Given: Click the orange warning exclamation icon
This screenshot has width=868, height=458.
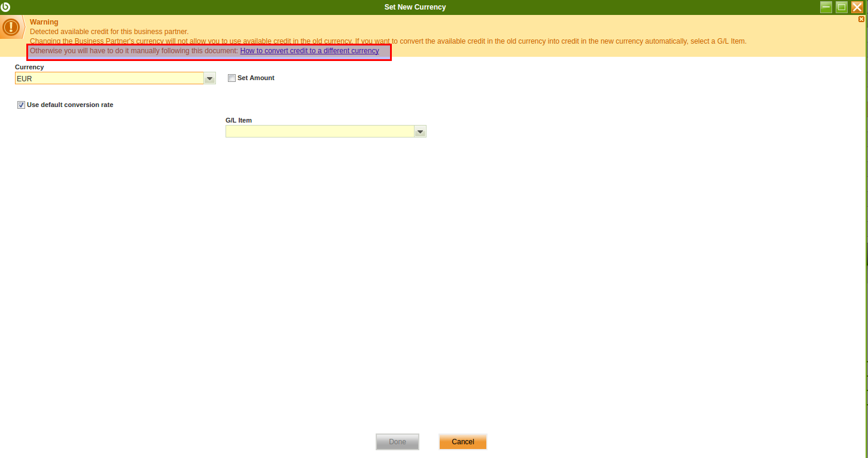Looking at the screenshot, I should [11, 27].
